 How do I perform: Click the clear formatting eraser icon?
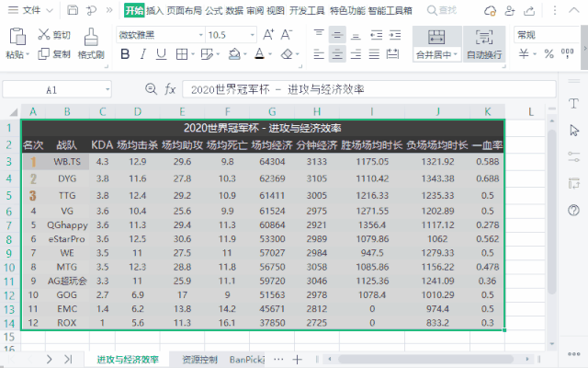click(x=287, y=54)
